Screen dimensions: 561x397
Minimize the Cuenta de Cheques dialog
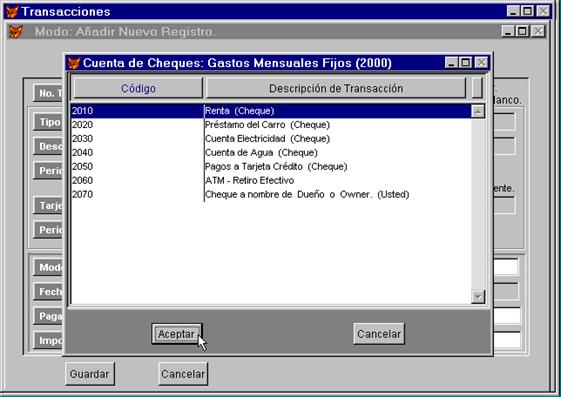451,63
